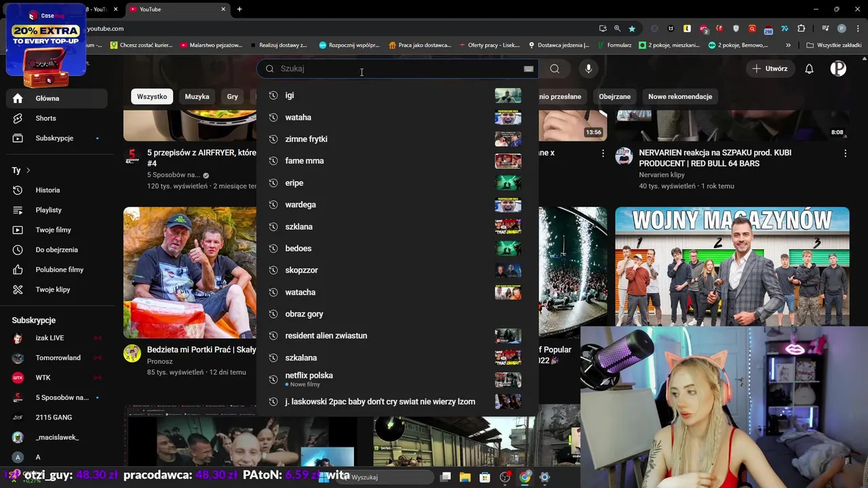Image resolution: width=868 pixels, height=488 pixels.
Task: Select the Muzyka filter chip
Action: [197, 96]
